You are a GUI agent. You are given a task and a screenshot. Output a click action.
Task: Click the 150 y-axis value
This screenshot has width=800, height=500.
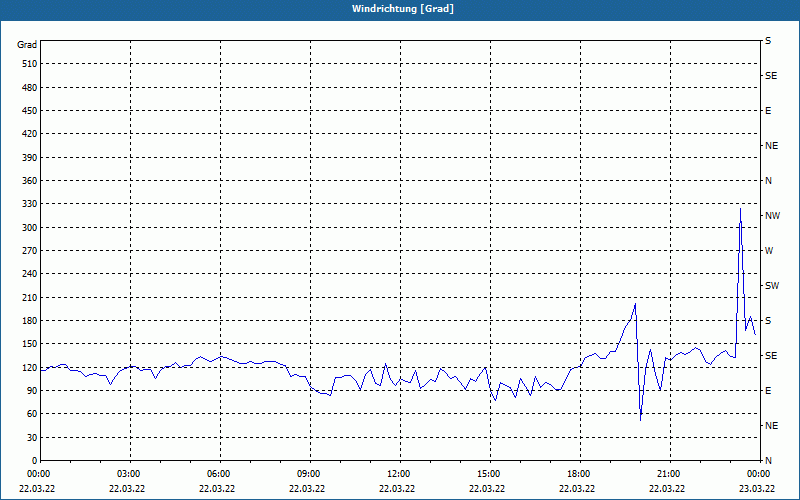click(x=30, y=344)
